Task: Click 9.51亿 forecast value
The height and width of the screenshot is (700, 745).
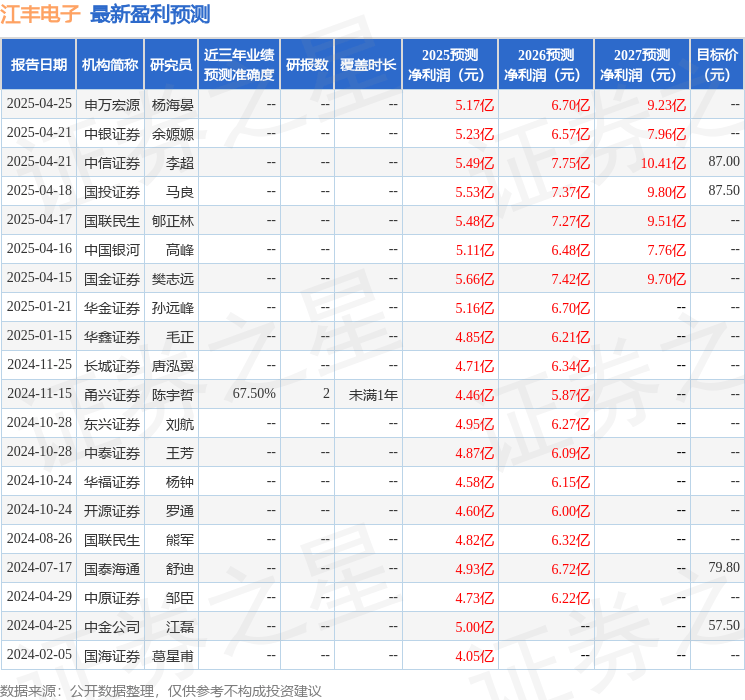Action: point(666,221)
